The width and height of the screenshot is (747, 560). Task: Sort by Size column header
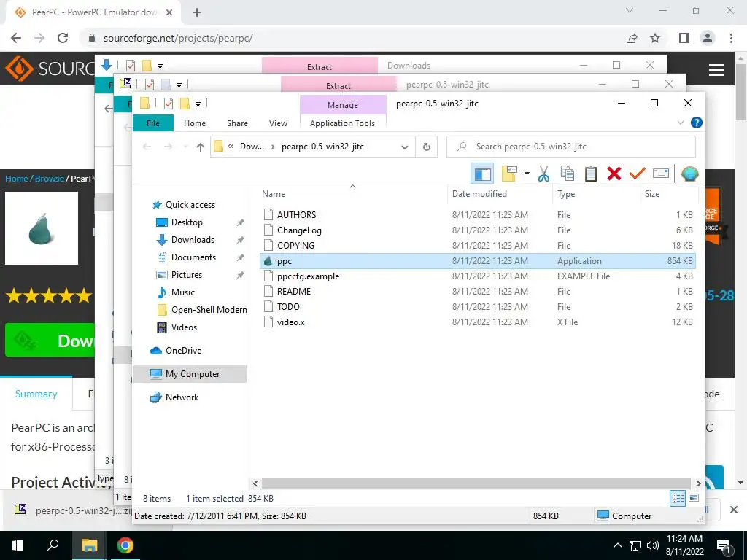668,194
